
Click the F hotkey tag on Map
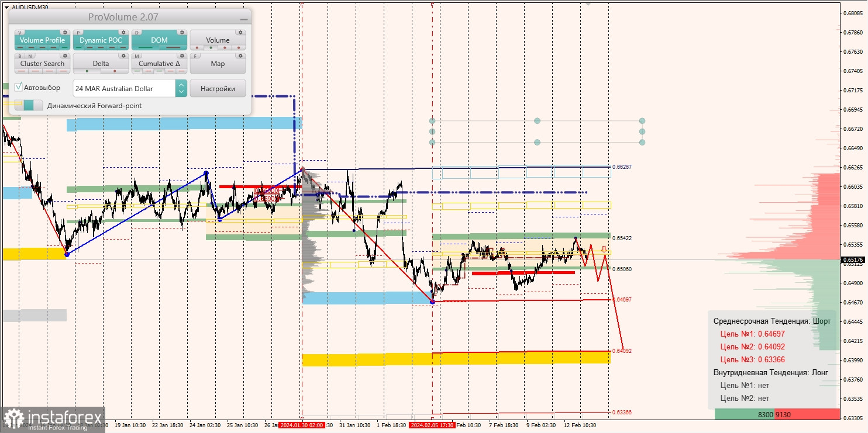pos(196,56)
